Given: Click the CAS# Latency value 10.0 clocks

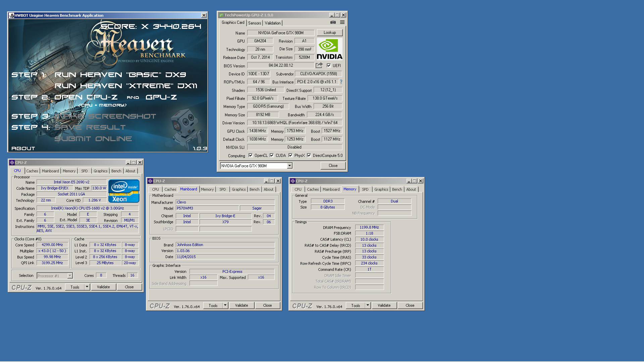Looking at the screenshot, I should pyautogui.click(x=369, y=239).
